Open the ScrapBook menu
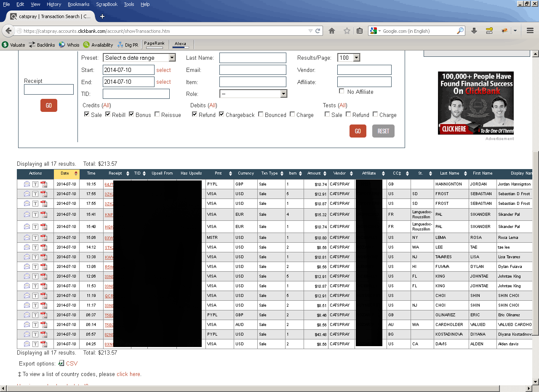 tap(107, 4)
